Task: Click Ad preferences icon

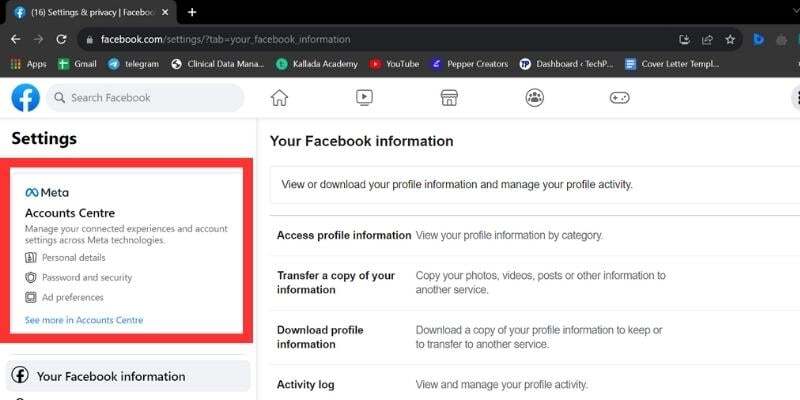Action: pyautogui.click(x=31, y=297)
